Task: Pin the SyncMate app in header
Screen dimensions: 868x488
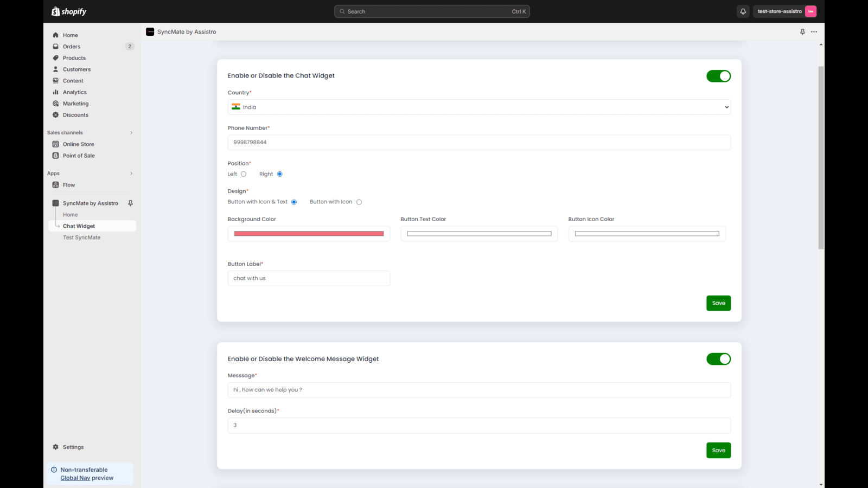Action: point(802,32)
